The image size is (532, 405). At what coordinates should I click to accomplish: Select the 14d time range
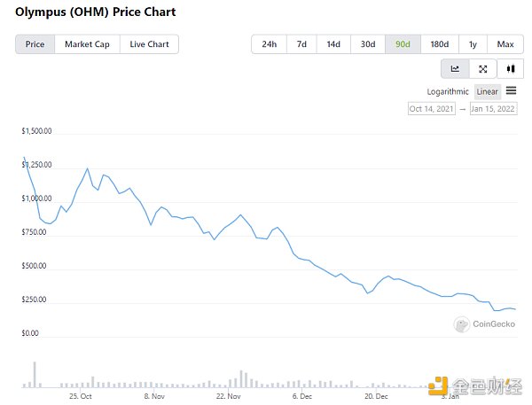point(333,44)
